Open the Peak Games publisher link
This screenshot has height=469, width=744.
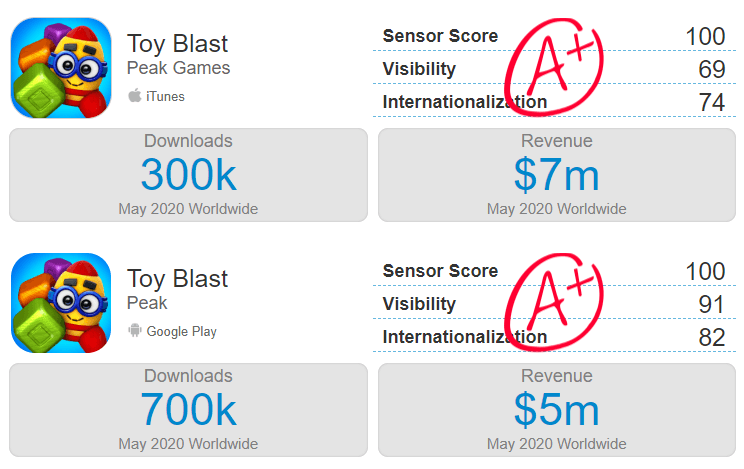[178, 68]
